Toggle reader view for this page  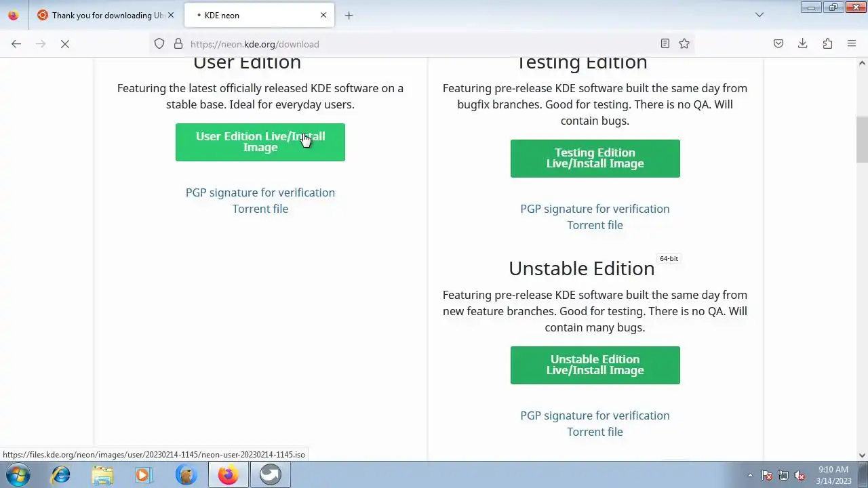pyautogui.click(x=665, y=44)
